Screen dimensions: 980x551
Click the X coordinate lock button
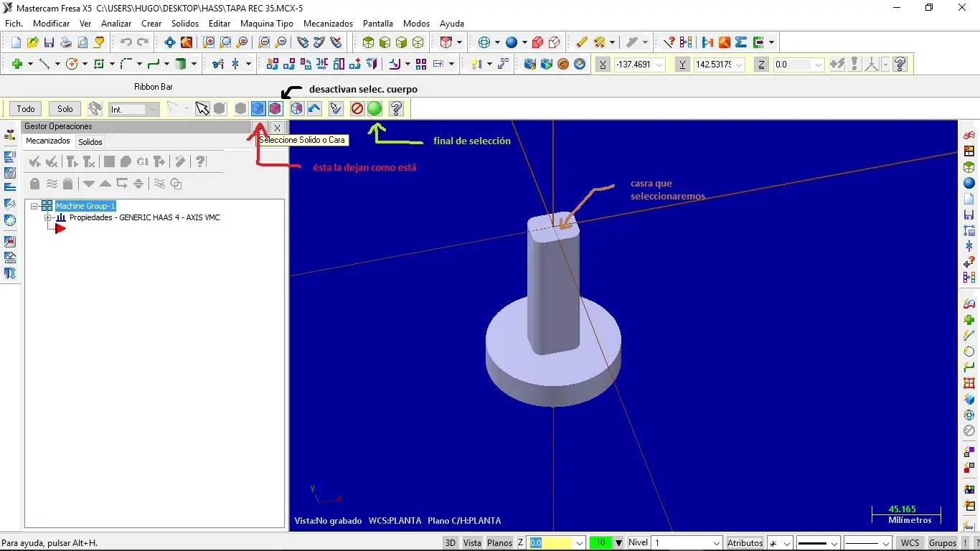pyautogui.click(x=603, y=65)
